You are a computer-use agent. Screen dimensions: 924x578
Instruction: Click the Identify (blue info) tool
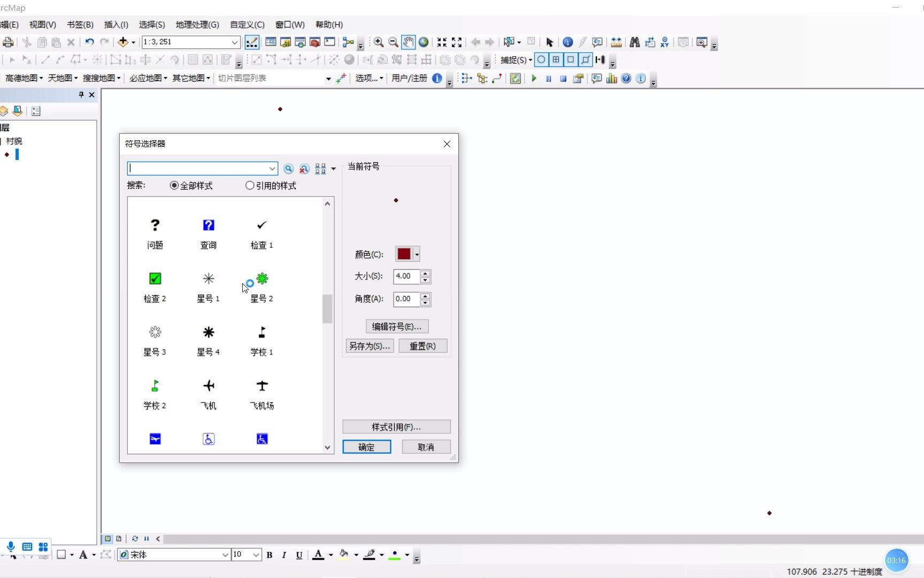(568, 42)
